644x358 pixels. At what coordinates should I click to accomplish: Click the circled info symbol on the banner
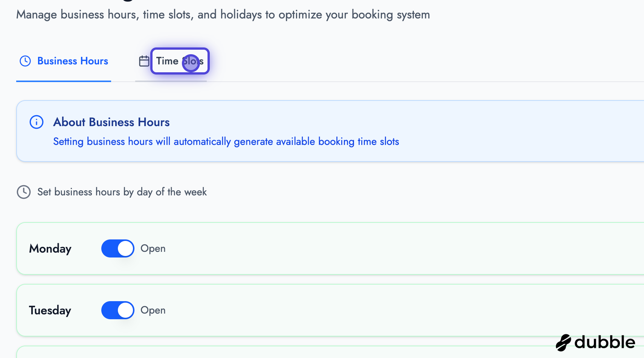[36, 122]
